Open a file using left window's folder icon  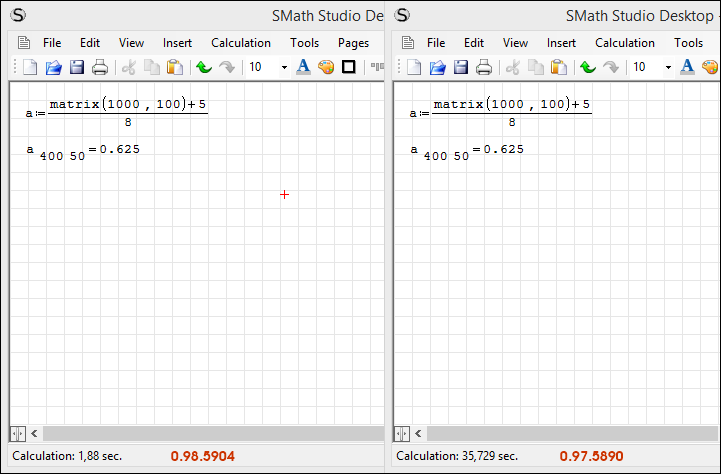pos(53,67)
